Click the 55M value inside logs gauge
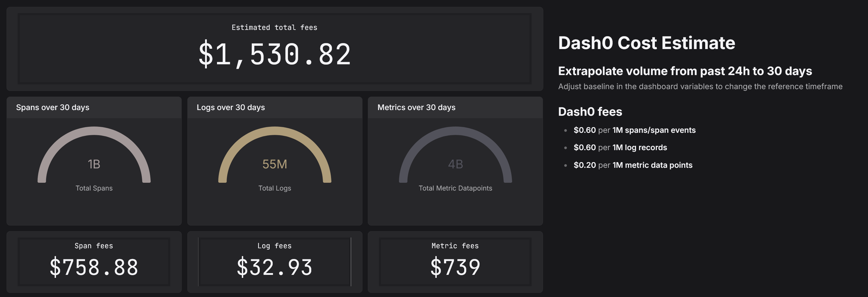 275,164
